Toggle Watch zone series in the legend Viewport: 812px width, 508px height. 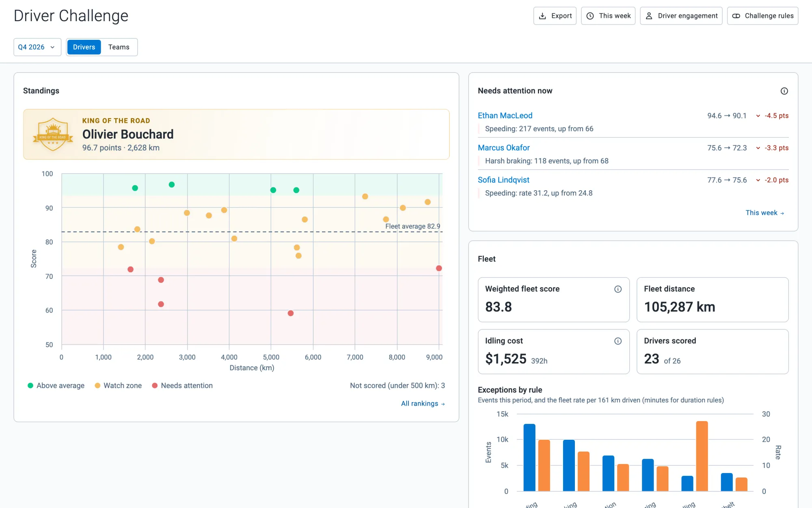click(118, 386)
